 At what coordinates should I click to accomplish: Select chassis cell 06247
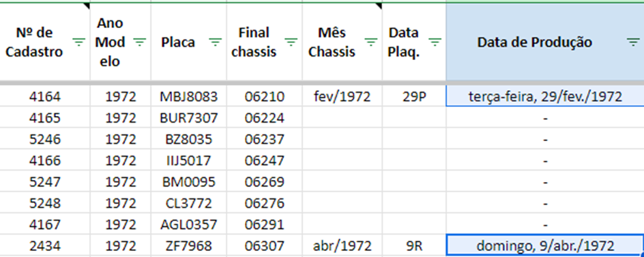pyautogui.click(x=265, y=160)
